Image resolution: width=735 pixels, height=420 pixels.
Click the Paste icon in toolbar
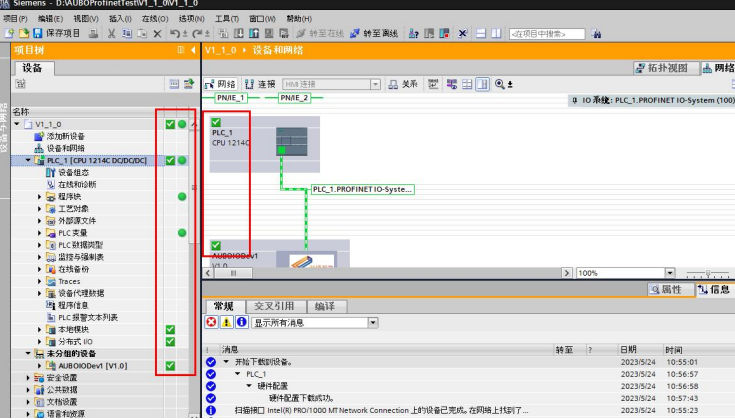142,33
